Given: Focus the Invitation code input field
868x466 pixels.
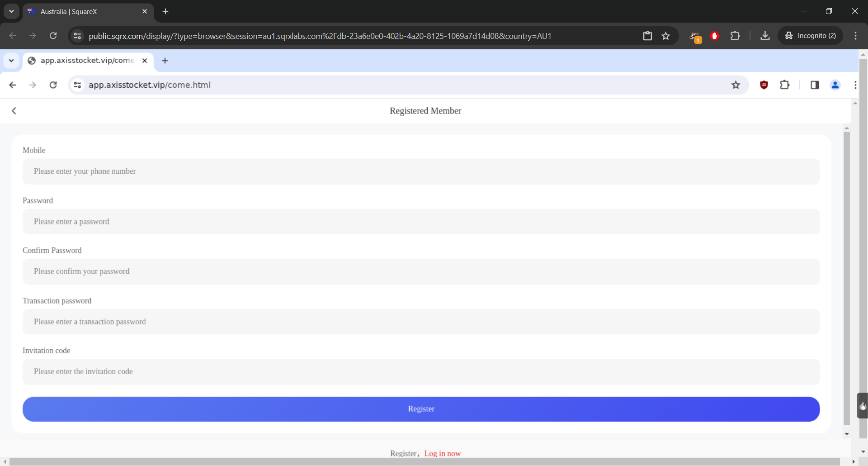Looking at the screenshot, I should click(x=421, y=372).
